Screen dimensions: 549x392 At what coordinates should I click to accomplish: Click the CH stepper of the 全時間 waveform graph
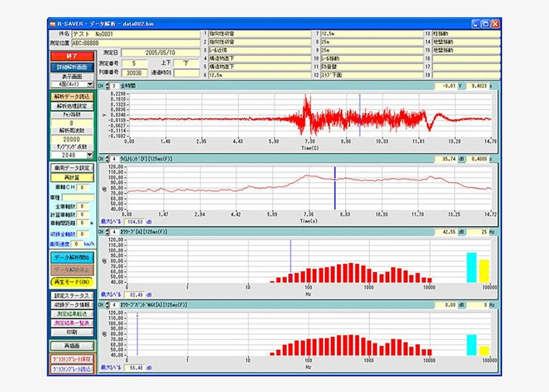click(x=107, y=86)
